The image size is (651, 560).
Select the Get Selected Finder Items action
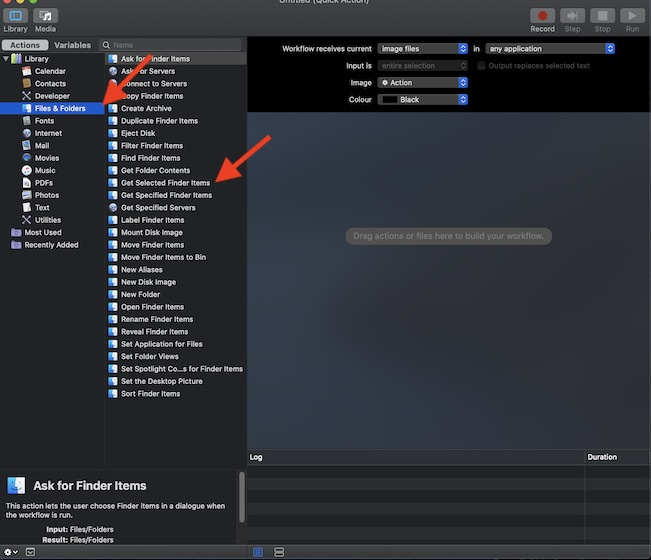click(165, 183)
